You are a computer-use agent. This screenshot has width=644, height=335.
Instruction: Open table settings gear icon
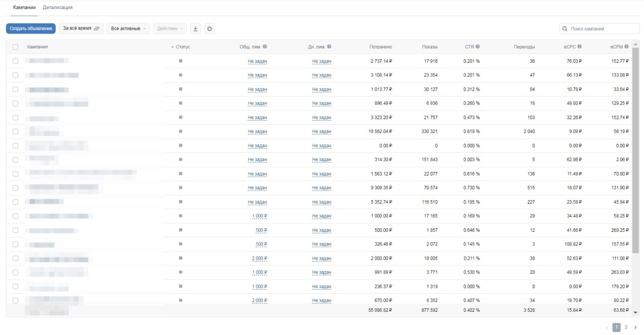pyautogui.click(x=210, y=29)
